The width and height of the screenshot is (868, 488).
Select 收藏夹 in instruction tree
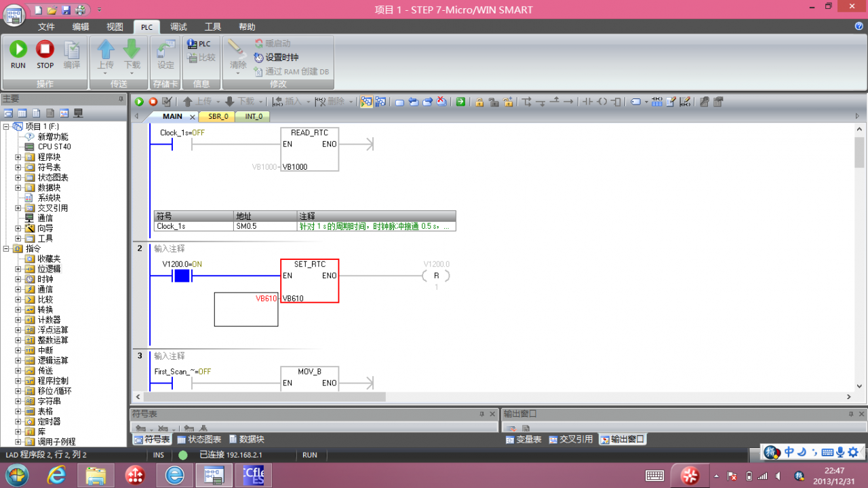[48, 259]
